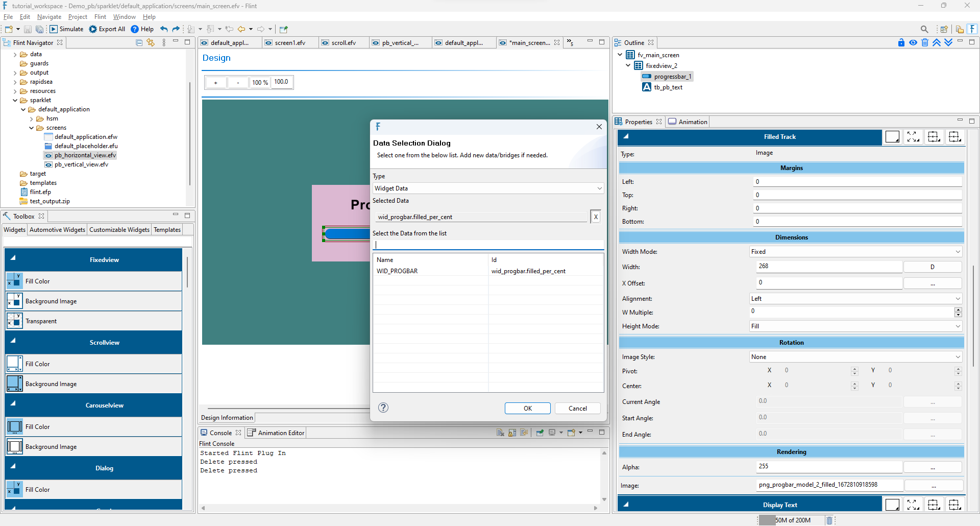Switch to the Animation Editor tab
Screen dimensions: 980x526
276,433
